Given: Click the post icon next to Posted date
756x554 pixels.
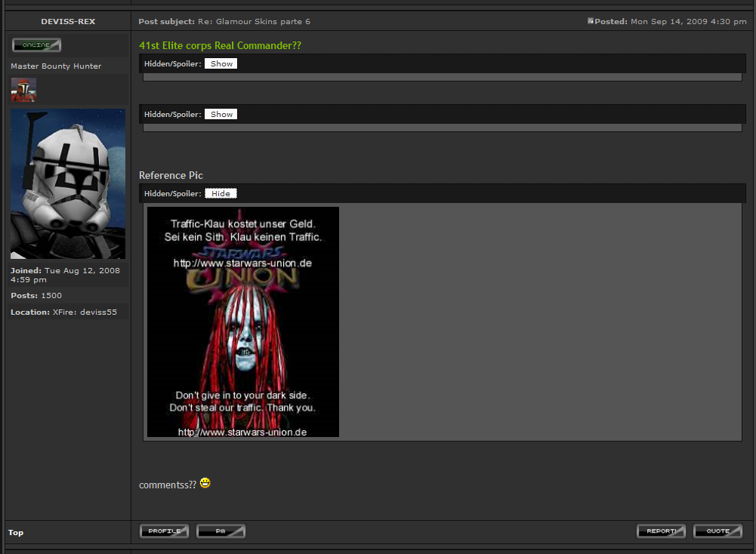Looking at the screenshot, I should tap(590, 21).
